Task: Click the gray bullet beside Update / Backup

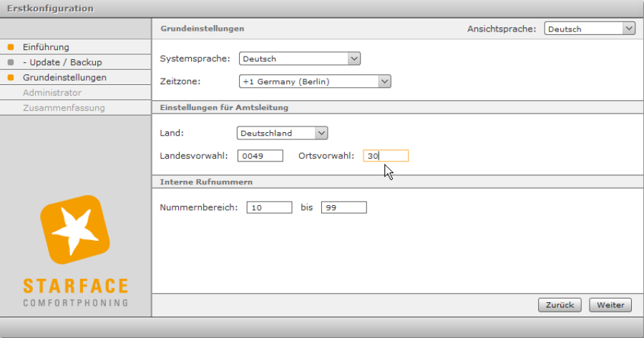Action: pyautogui.click(x=11, y=62)
